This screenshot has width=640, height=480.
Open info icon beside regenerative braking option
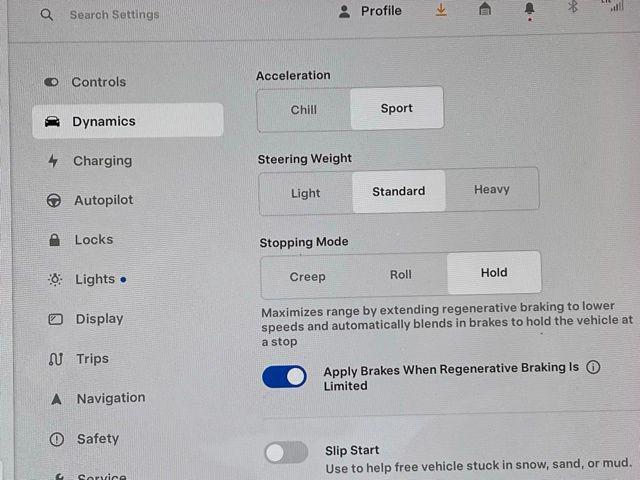click(x=593, y=367)
